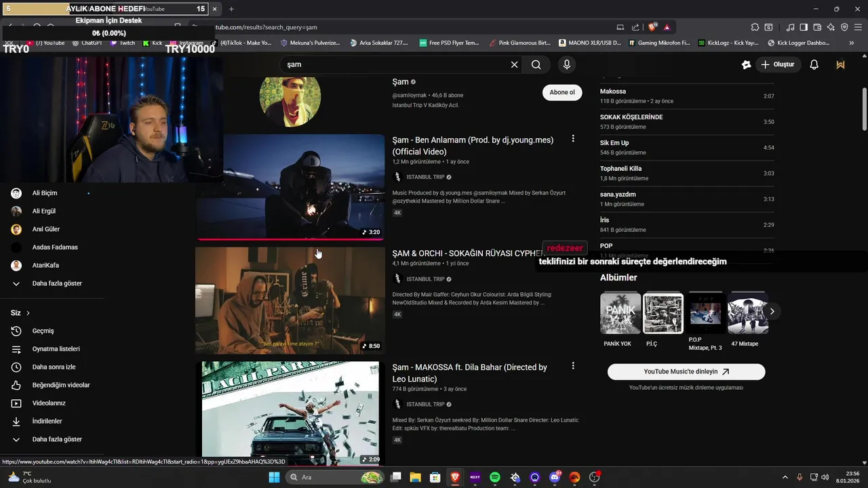Click the Brave Rewards triangle icon

pyautogui.click(x=667, y=27)
